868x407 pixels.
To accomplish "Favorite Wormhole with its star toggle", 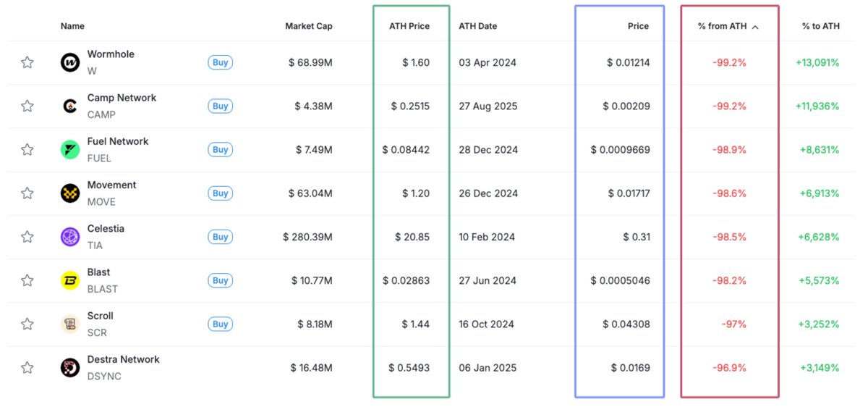I will tap(27, 62).
